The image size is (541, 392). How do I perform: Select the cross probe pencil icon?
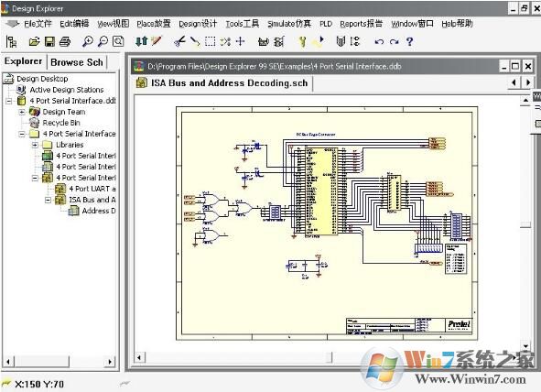pos(157,41)
